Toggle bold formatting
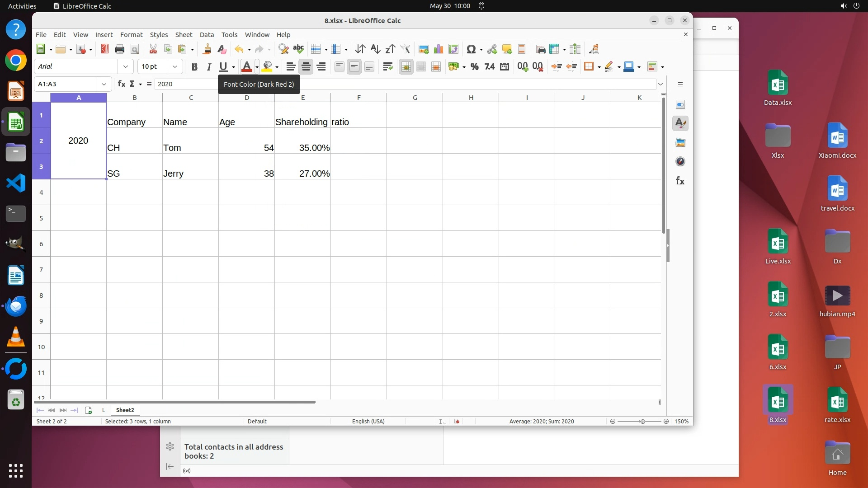 tap(194, 67)
